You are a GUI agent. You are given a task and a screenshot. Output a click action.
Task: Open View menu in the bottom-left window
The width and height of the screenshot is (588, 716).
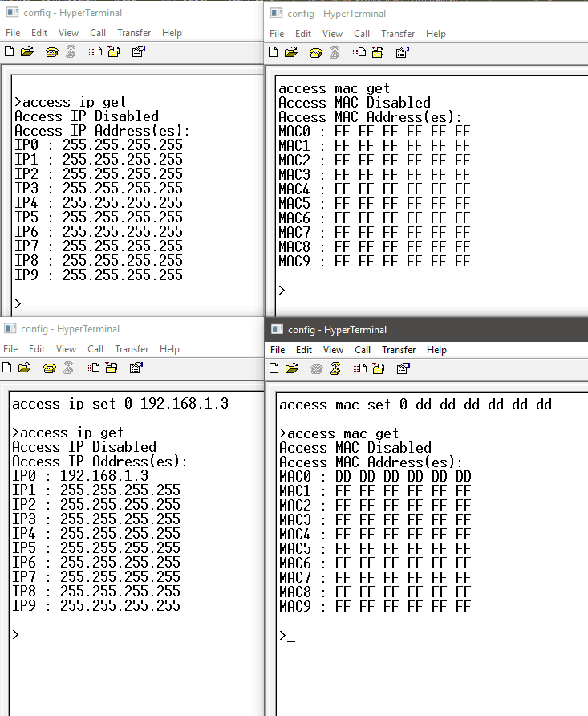[67, 349]
